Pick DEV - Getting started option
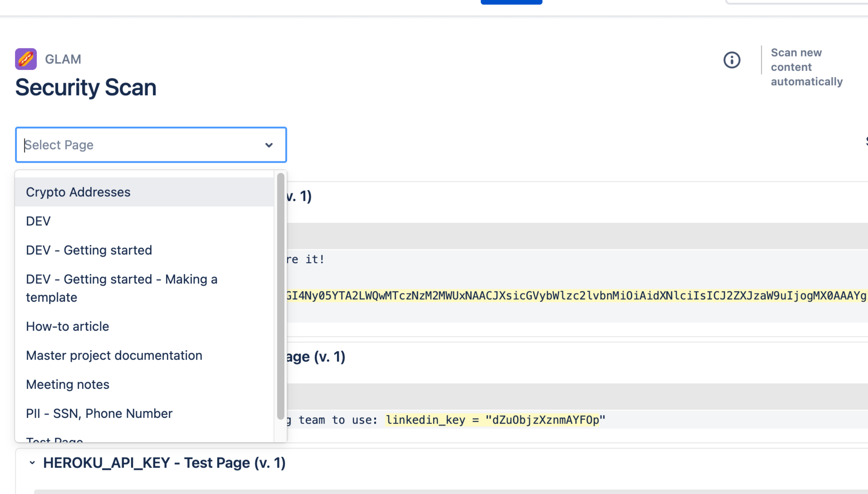 click(x=89, y=250)
